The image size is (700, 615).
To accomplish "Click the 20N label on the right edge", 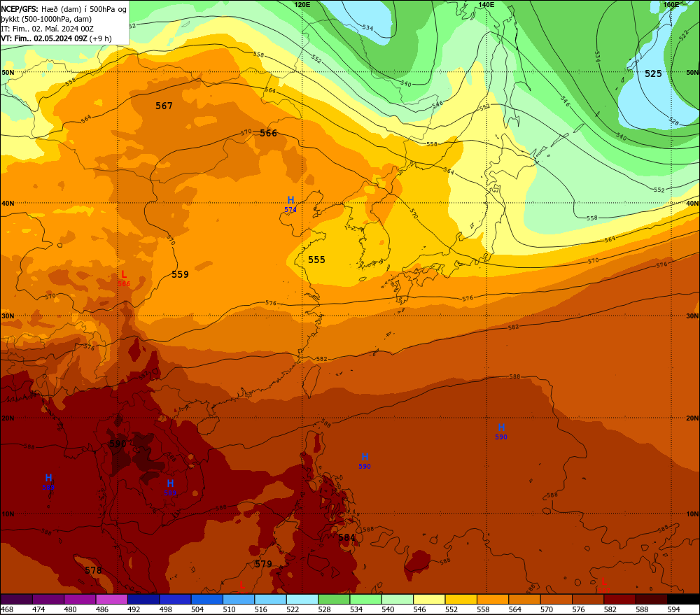I will tap(692, 418).
